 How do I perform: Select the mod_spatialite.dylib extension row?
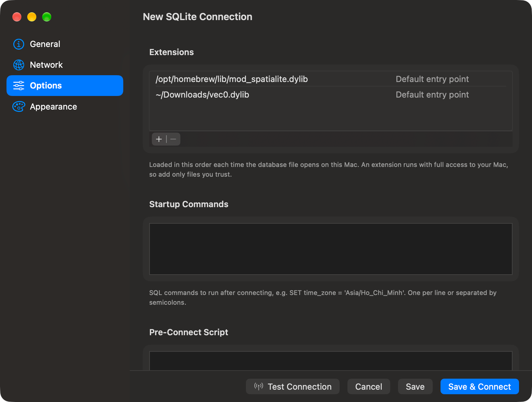(331, 79)
